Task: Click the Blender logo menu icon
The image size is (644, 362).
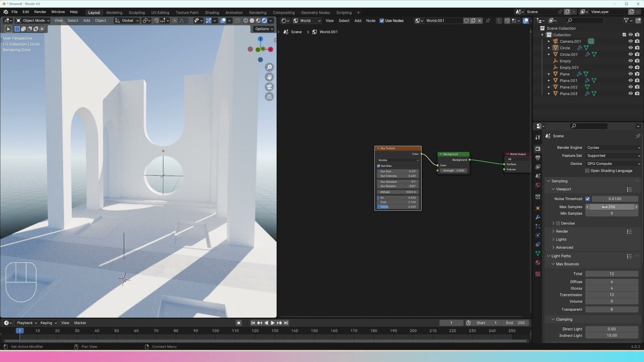Action: click(x=5, y=12)
